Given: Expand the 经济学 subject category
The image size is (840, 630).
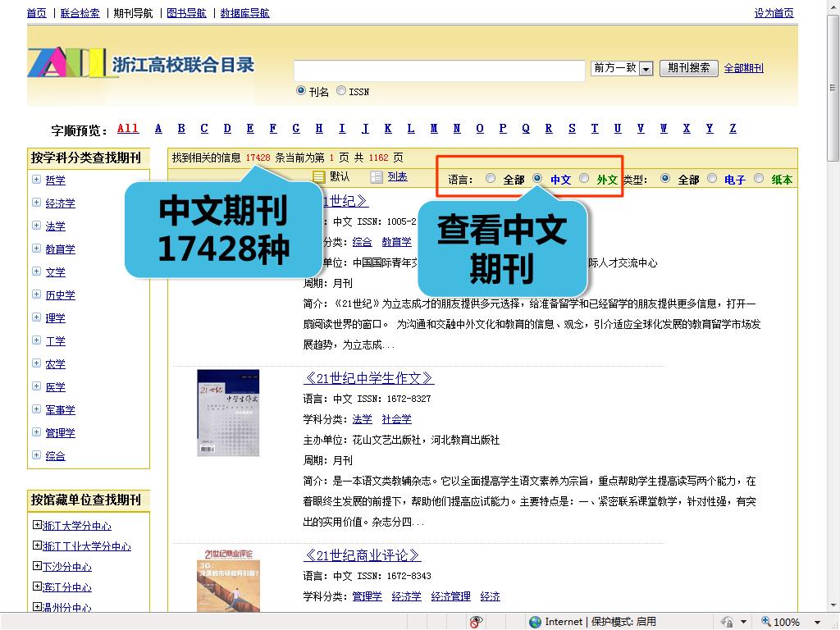Looking at the screenshot, I should coord(36,203).
